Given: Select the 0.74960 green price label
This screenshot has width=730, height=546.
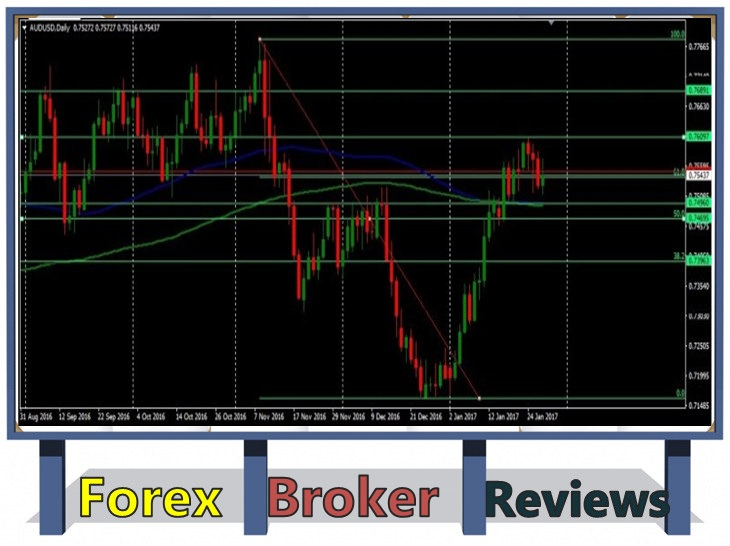Looking at the screenshot, I should [699, 203].
